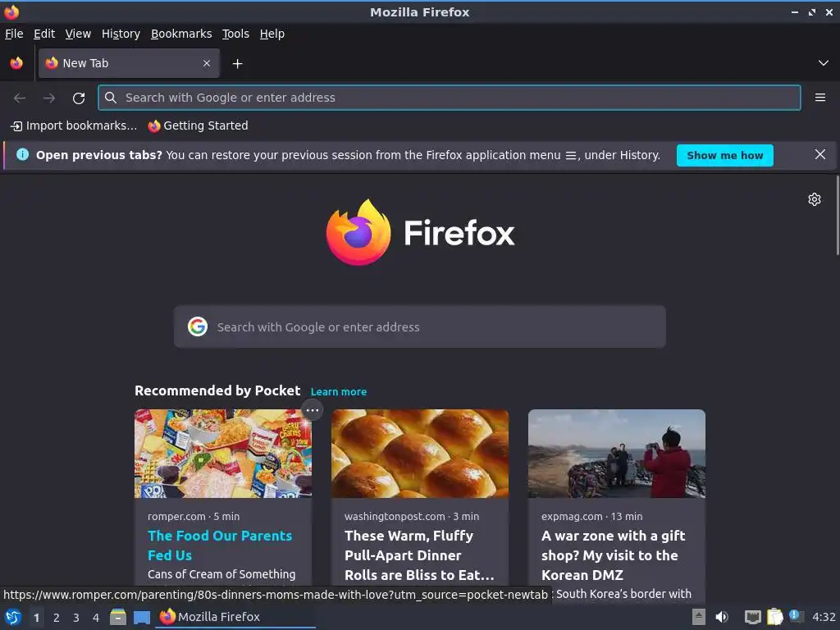840x630 pixels.
Task: Open the Firefox application hamburger menu
Action: pos(819,98)
